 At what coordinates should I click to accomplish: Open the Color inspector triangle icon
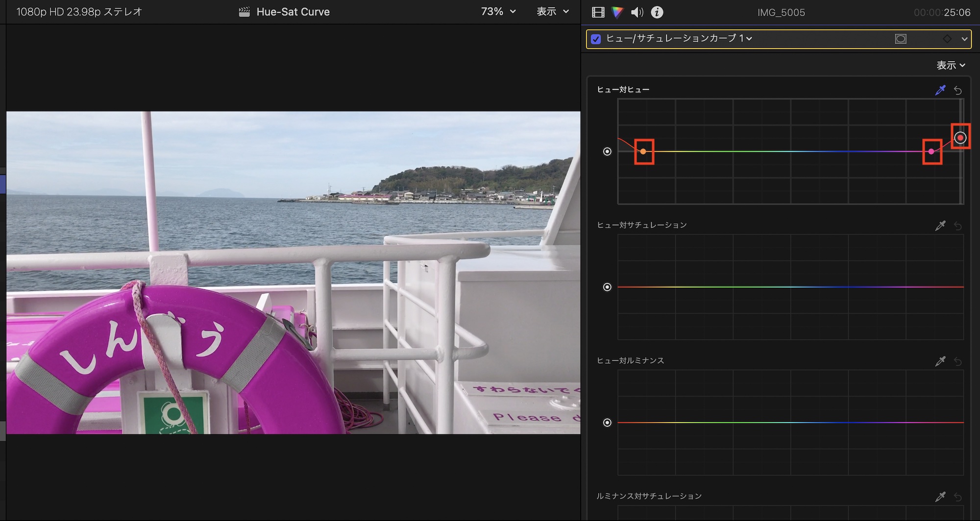click(x=617, y=12)
